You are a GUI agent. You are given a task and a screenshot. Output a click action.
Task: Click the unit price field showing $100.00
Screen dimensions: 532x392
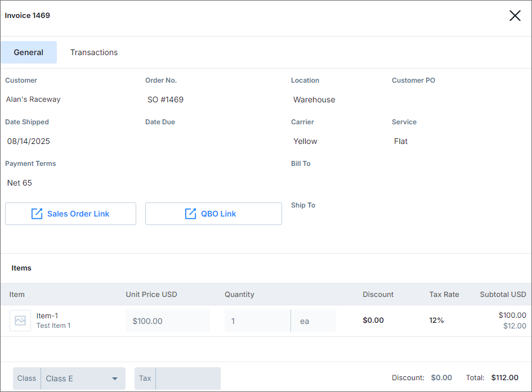(x=168, y=319)
